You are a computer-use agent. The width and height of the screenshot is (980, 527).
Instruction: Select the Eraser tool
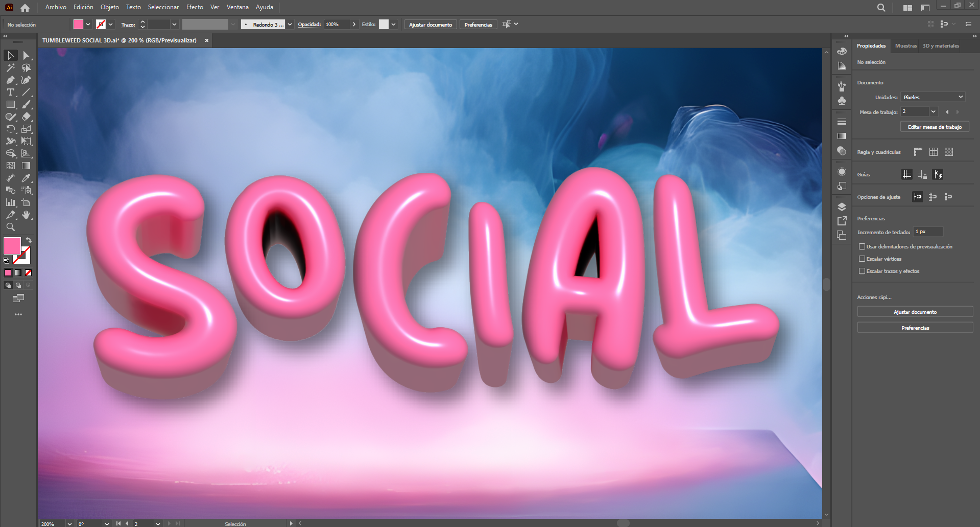coord(27,117)
